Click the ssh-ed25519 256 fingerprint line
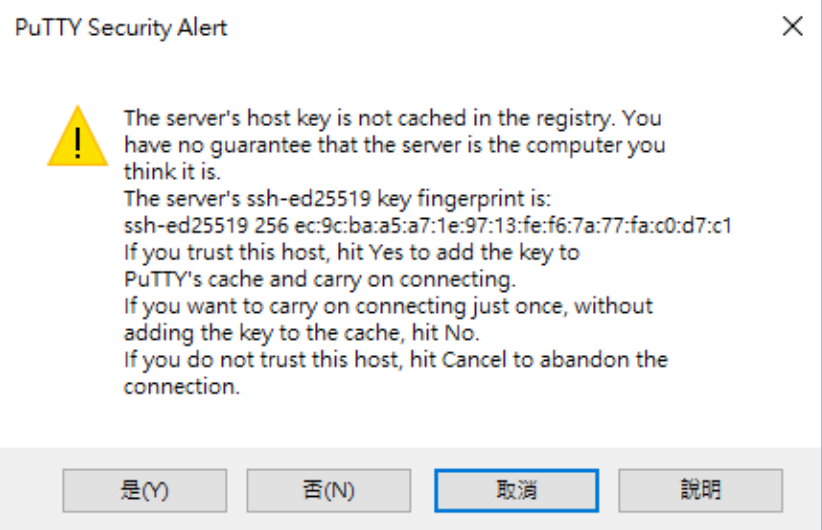 pyautogui.click(x=427, y=225)
